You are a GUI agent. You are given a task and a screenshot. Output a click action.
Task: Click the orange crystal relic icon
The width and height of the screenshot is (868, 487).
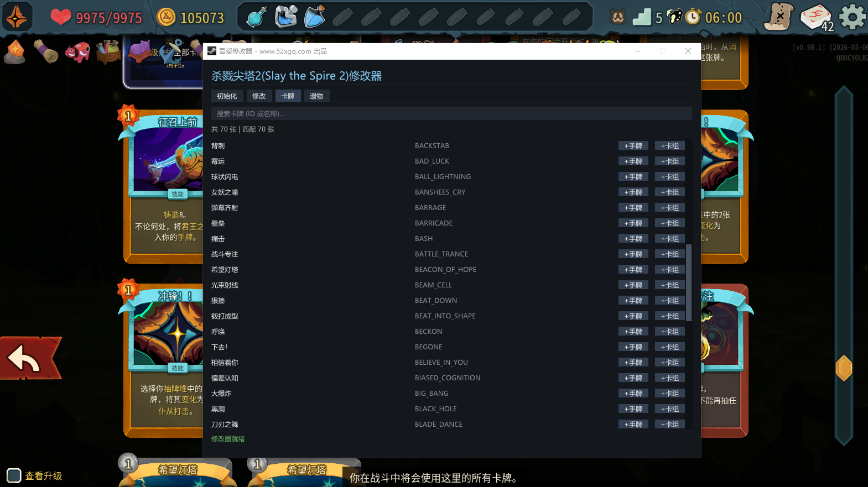pos(15,52)
